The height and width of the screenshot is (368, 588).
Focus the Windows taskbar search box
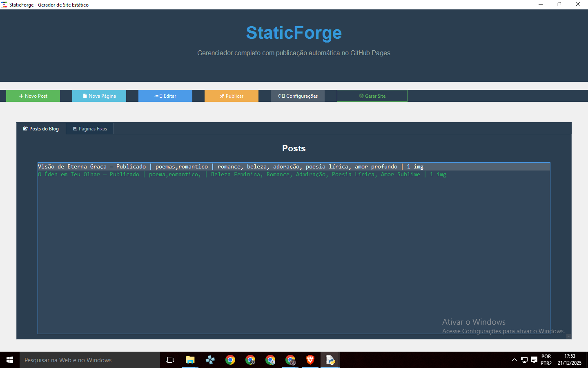pyautogui.click(x=90, y=360)
